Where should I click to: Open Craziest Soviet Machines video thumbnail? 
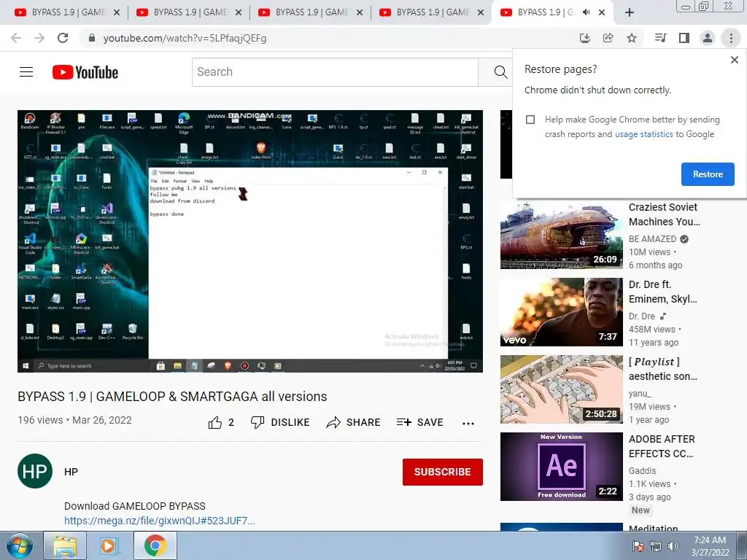coord(561,236)
